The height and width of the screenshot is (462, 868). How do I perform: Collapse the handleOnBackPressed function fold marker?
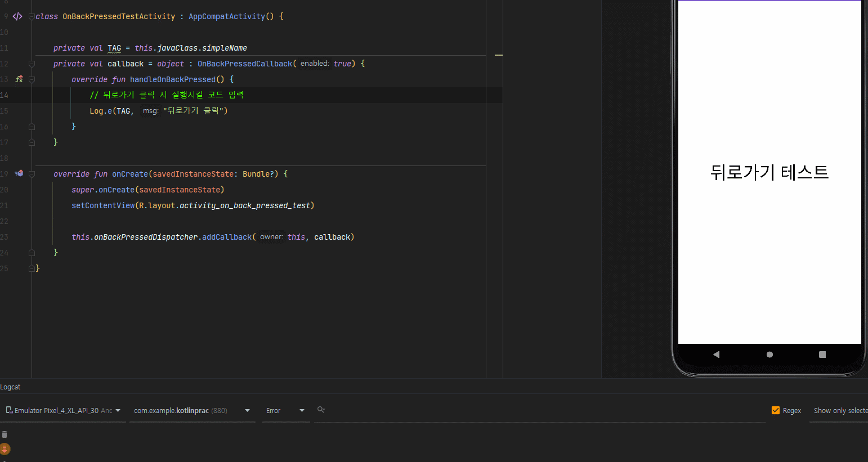coord(32,79)
